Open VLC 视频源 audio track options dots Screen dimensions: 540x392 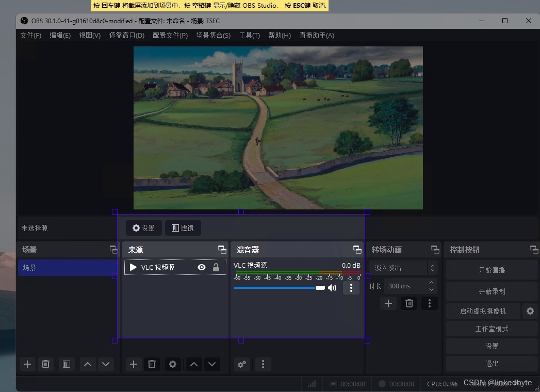coord(351,288)
